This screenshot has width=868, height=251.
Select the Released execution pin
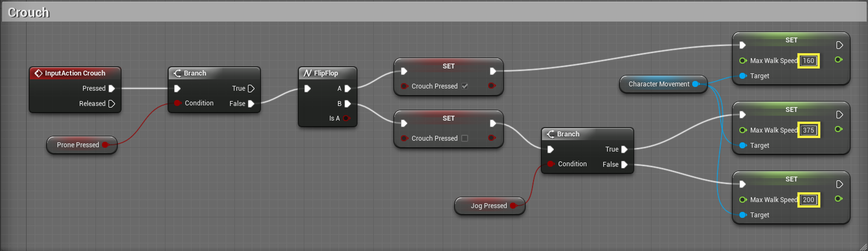pyautogui.click(x=112, y=104)
